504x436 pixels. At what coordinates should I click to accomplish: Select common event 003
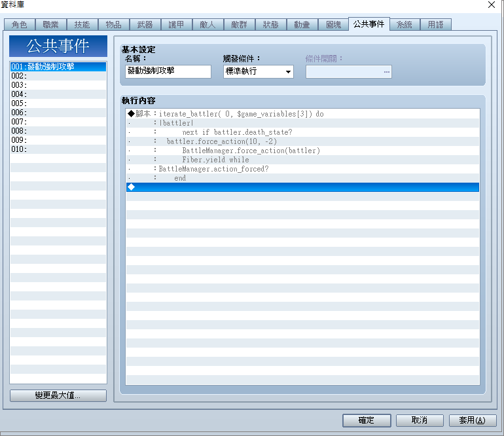(58, 85)
